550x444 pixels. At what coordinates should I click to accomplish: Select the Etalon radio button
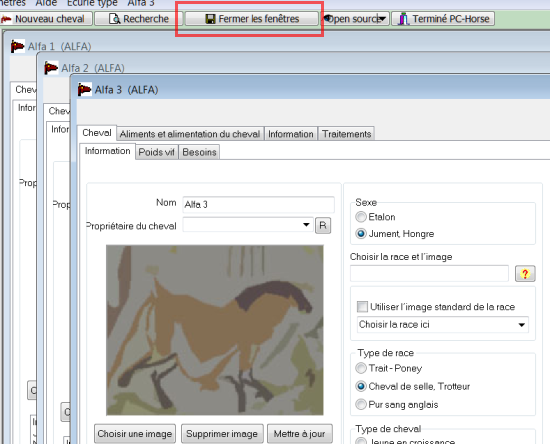[x=361, y=217]
